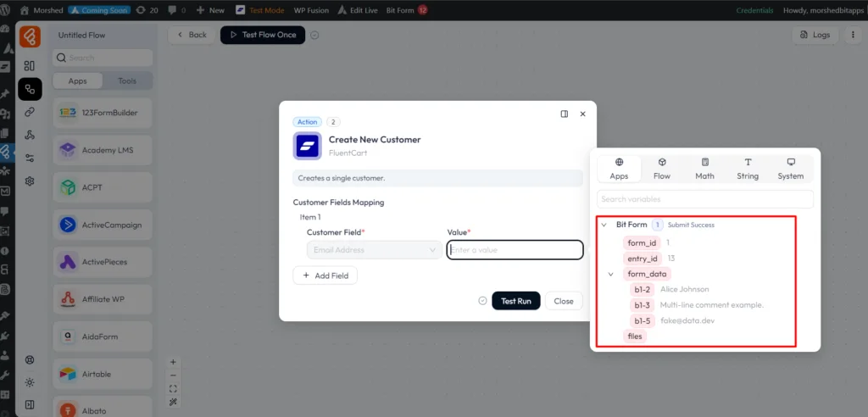Click the ActivePieces app icon
The width and height of the screenshot is (868, 417).
(x=68, y=262)
